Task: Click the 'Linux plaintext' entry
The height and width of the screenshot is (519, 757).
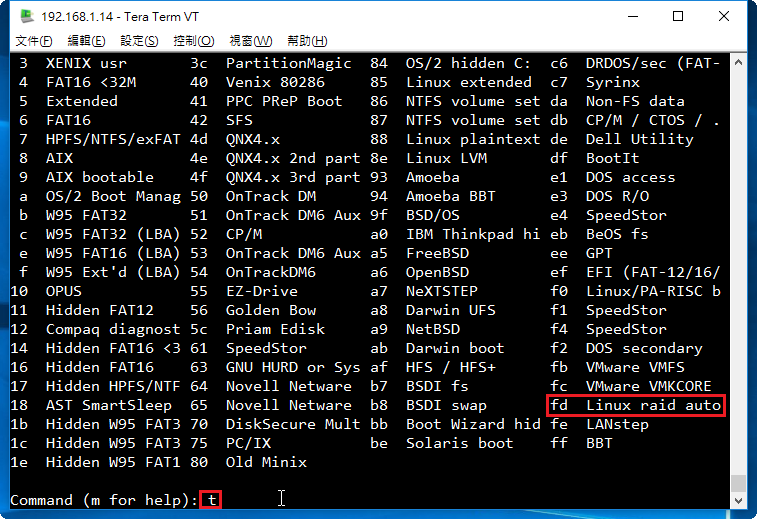Action: point(473,139)
